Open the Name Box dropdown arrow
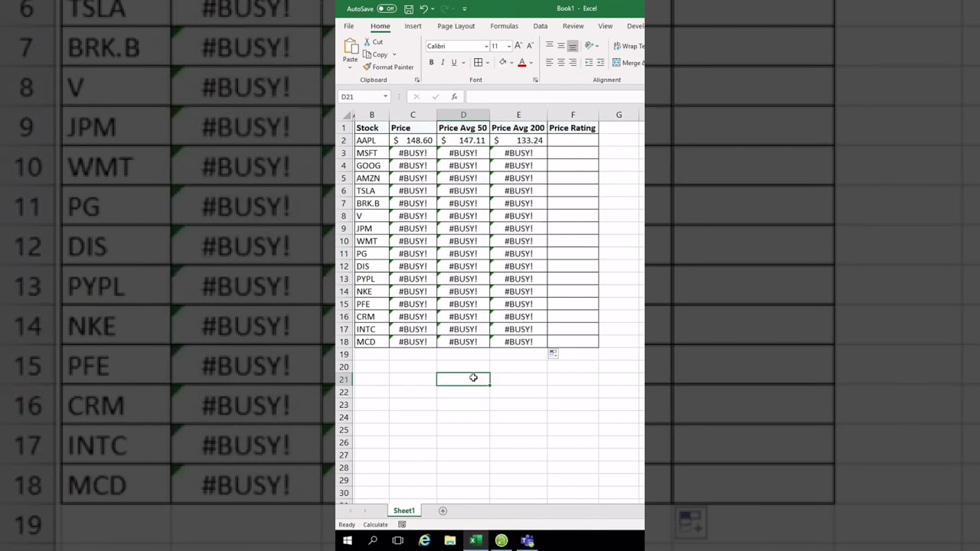The width and height of the screenshot is (980, 551). [x=386, y=97]
